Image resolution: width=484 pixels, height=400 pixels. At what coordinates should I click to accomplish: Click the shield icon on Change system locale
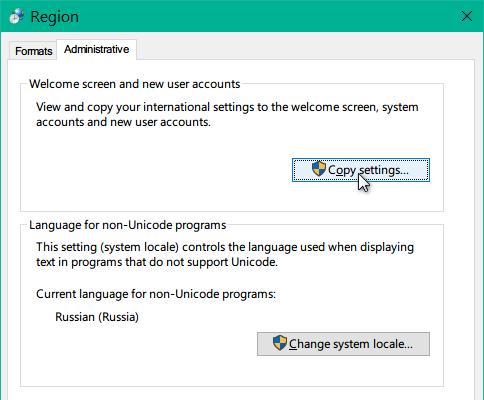(x=280, y=343)
